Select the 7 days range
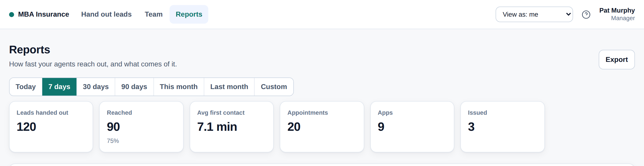Image resolution: width=644 pixels, height=166 pixels. pyautogui.click(x=59, y=87)
